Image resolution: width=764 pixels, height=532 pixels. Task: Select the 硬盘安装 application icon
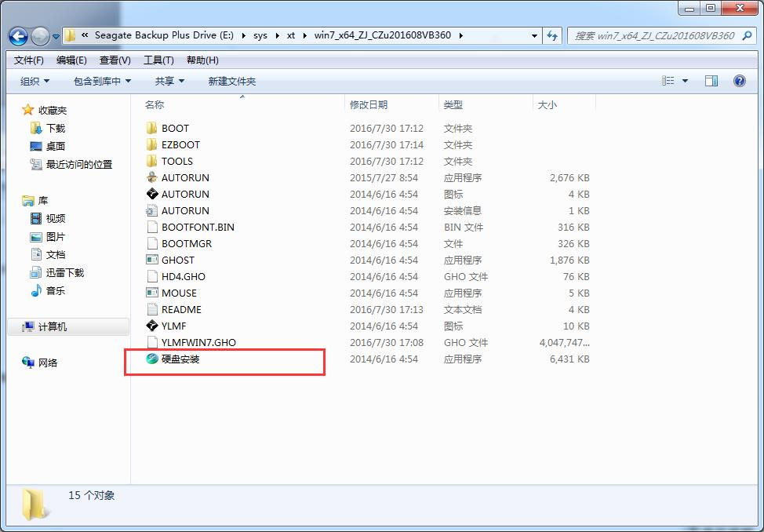151,359
